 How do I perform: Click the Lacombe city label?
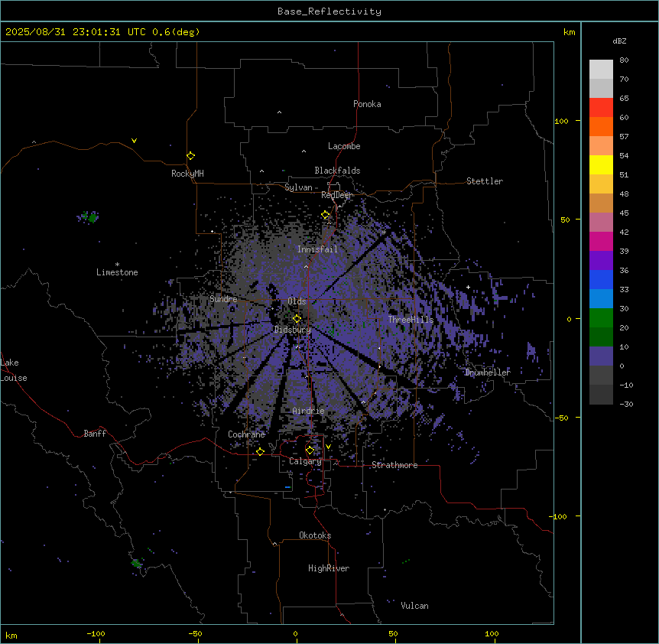pos(344,146)
